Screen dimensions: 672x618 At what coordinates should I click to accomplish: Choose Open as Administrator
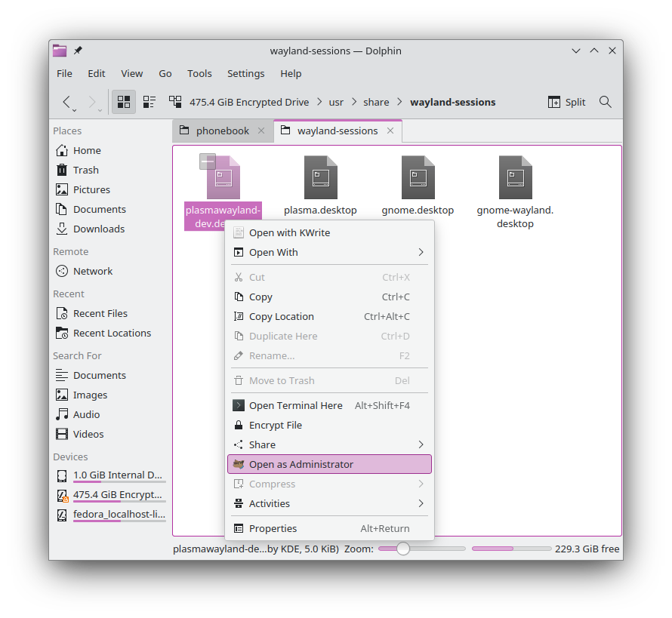[329, 464]
